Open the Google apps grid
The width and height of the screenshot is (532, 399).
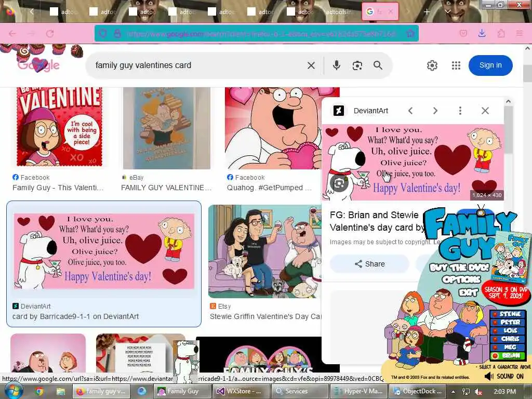[x=456, y=65]
